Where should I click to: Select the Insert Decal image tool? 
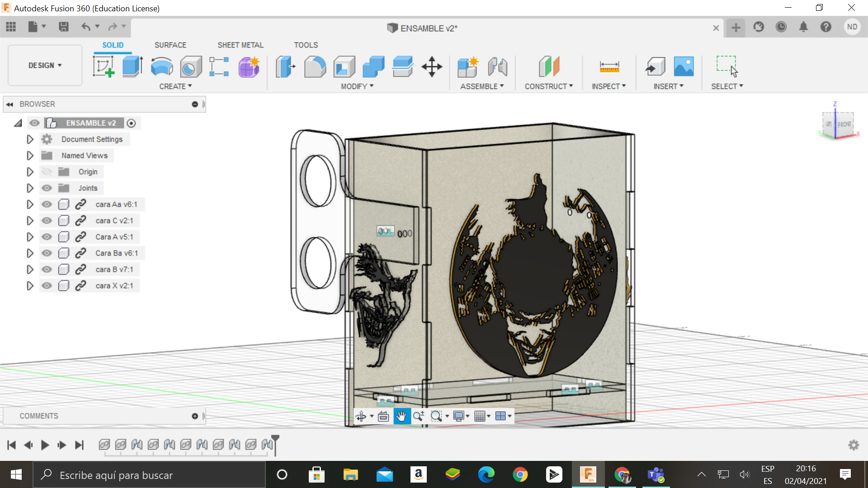tap(684, 66)
